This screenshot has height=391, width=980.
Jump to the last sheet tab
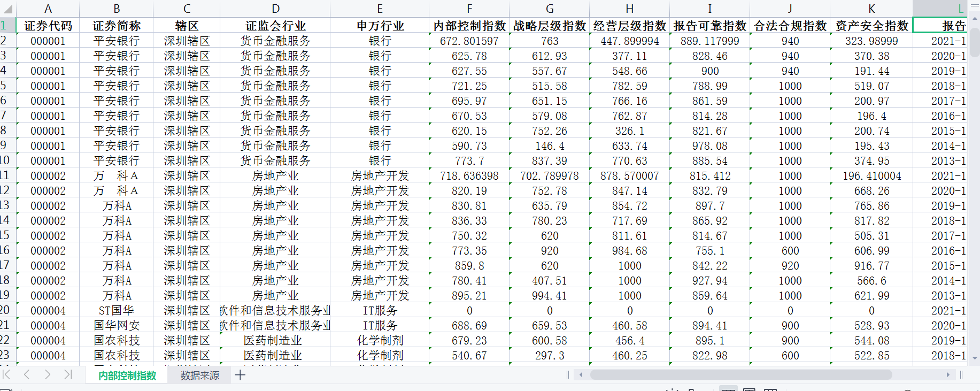tap(68, 375)
